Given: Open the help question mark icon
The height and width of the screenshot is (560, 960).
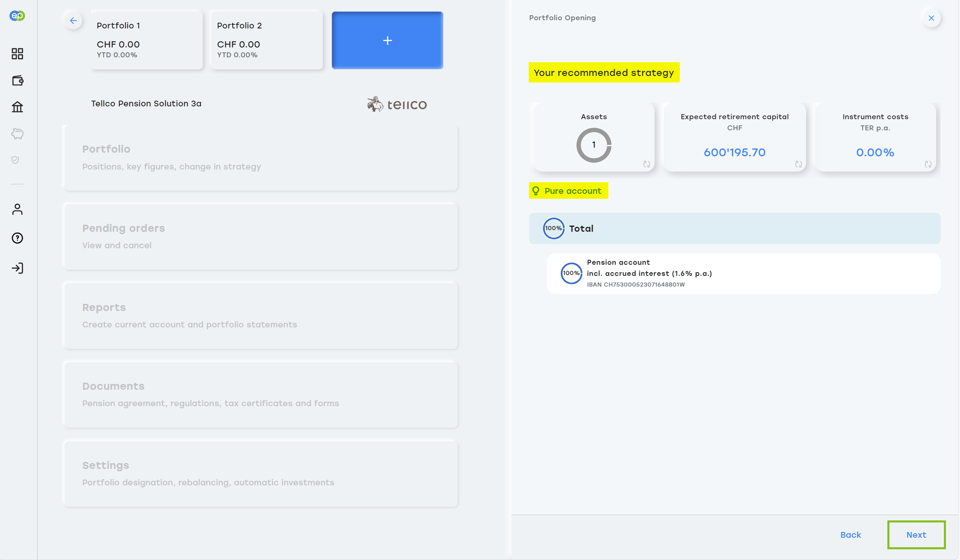Looking at the screenshot, I should pyautogui.click(x=17, y=238).
